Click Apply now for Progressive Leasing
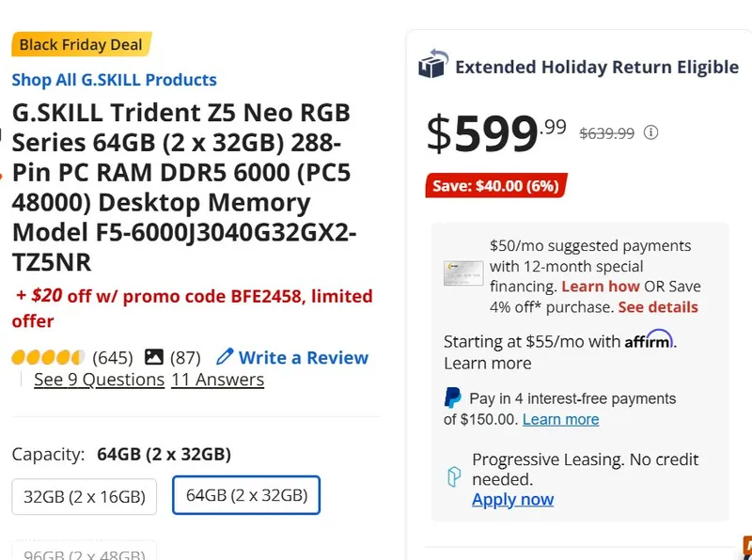The width and height of the screenshot is (752, 560). [x=512, y=499]
